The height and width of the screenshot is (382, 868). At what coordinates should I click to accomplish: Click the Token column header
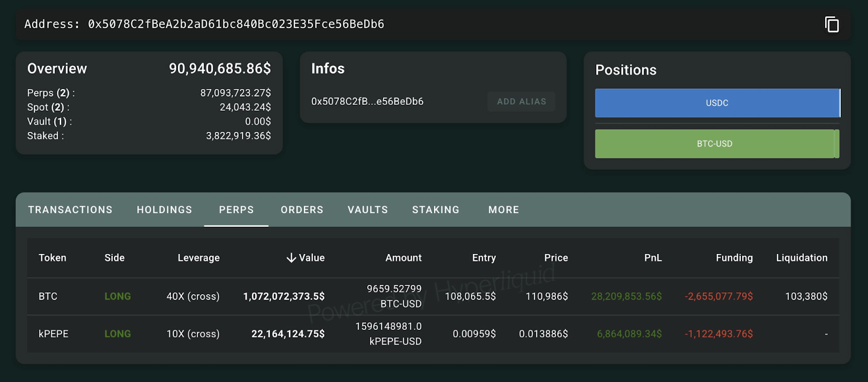coord(52,258)
